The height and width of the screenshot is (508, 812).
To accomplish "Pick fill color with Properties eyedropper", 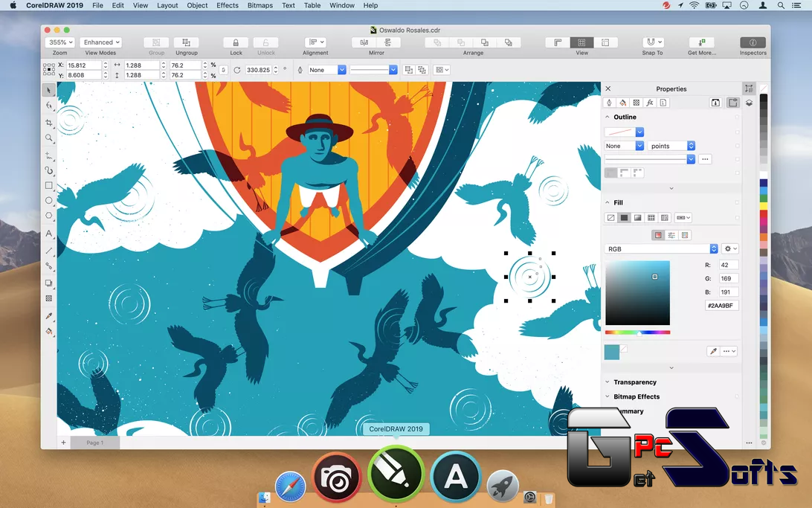I will 713,351.
